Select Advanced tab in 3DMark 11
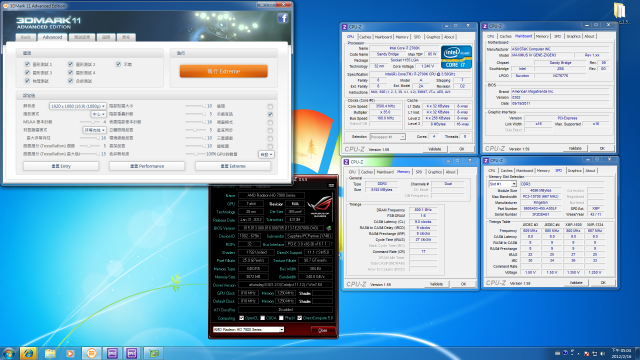 [53, 37]
